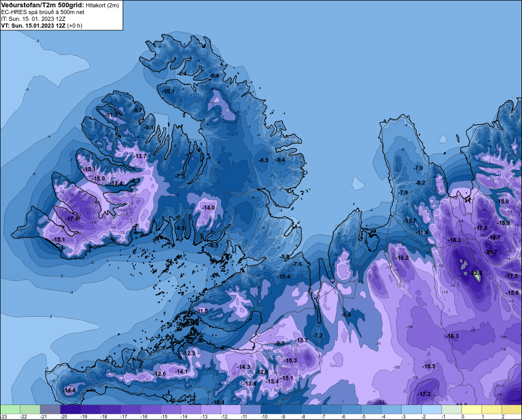
Task: Pick the yellow 2 legend swatch
Action: coord(512,409)
